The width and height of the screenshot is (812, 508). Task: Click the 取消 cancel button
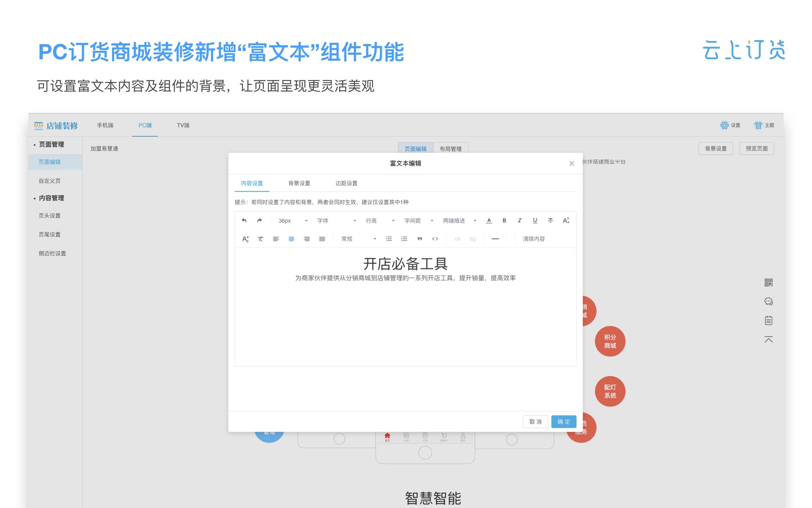pyautogui.click(x=535, y=422)
